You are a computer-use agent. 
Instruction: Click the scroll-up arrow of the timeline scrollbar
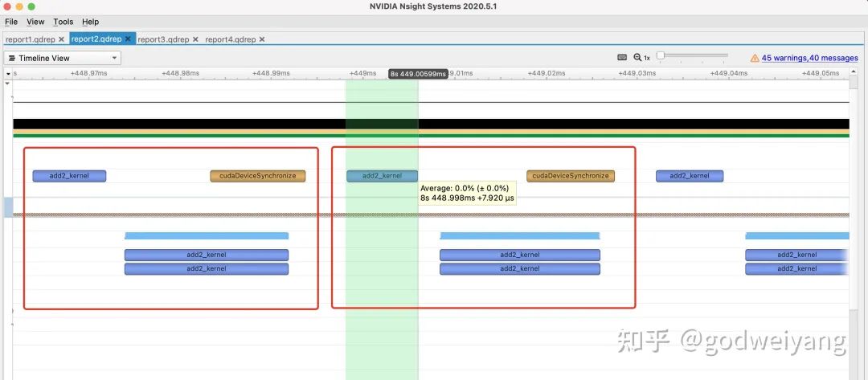click(854, 72)
